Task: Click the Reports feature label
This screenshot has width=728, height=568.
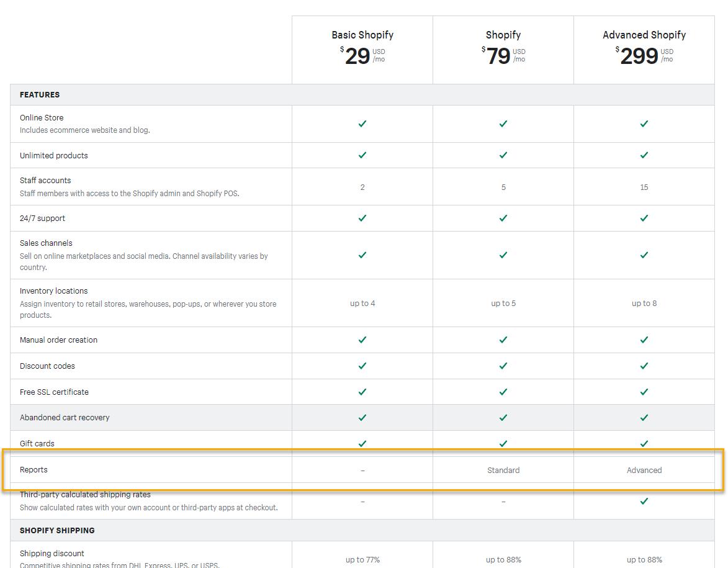Action: click(34, 470)
